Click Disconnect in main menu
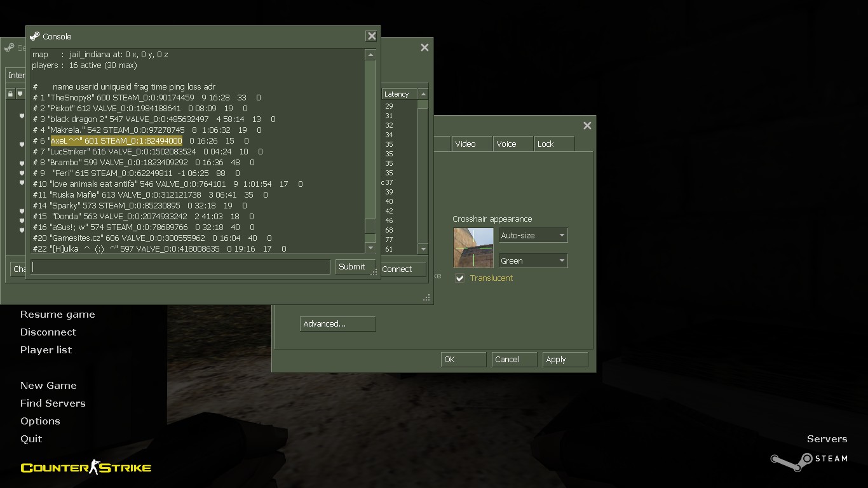The image size is (868, 488). (x=48, y=332)
